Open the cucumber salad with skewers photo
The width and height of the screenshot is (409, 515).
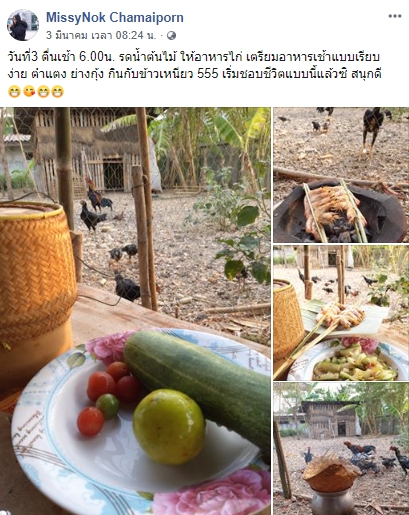[x=341, y=313]
